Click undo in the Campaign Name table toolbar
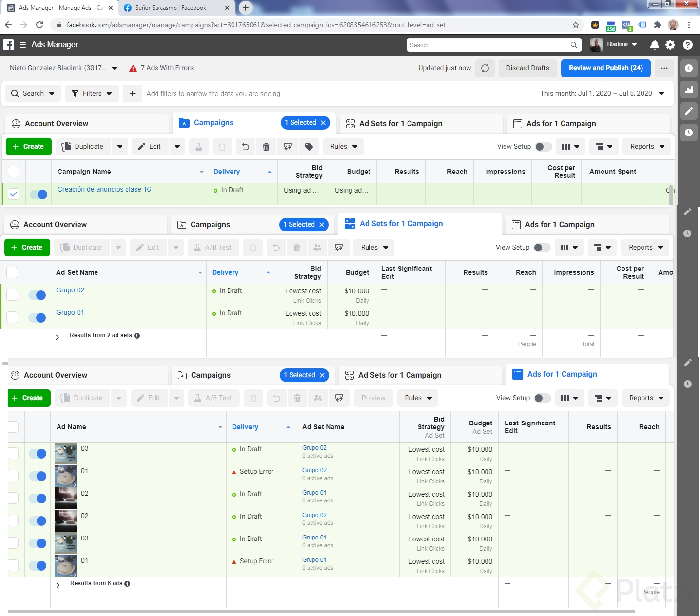The image size is (700, 616). (246, 147)
